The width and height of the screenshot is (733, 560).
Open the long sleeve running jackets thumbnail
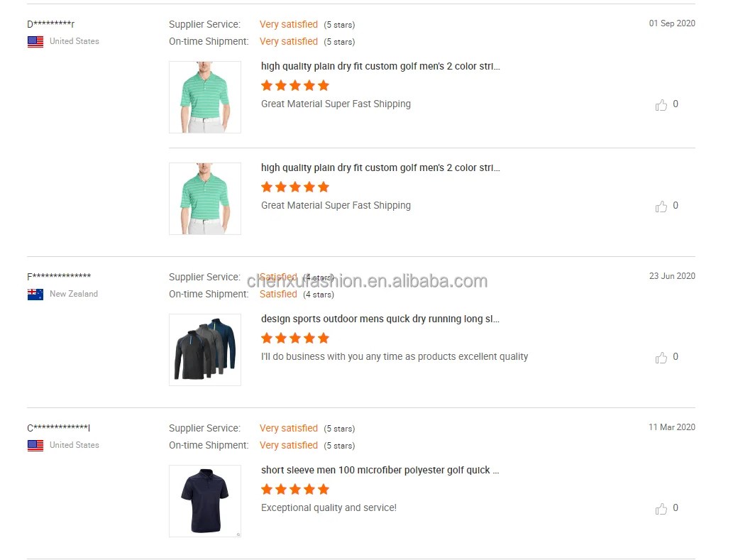(205, 350)
